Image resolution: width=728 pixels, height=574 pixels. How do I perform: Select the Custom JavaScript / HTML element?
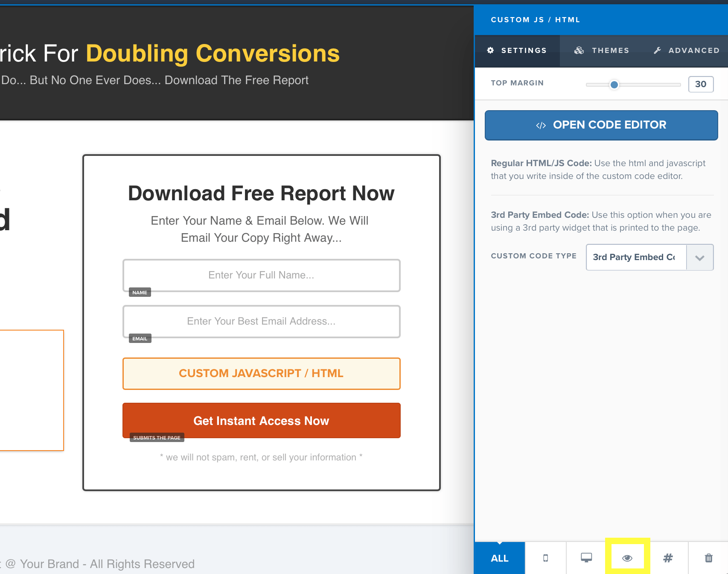click(x=261, y=374)
